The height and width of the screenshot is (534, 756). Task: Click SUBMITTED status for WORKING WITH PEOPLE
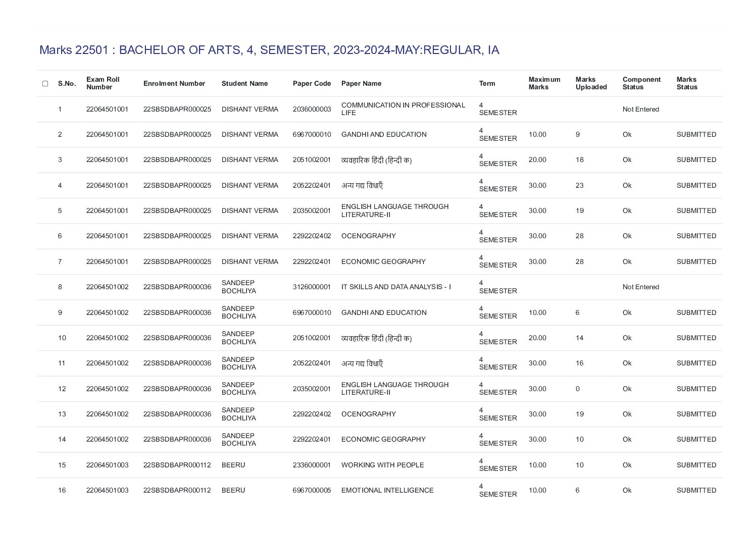pyautogui.click(x=696, y=465)
